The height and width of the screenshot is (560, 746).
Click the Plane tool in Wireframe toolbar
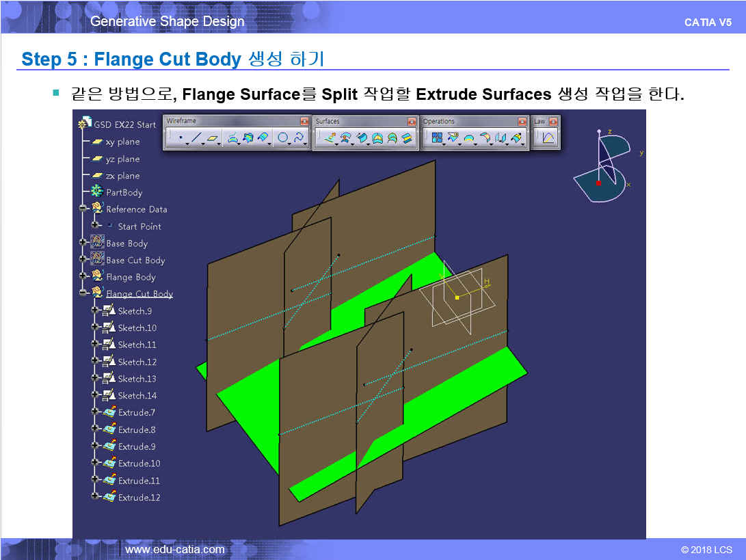click(x=213, y=138)
